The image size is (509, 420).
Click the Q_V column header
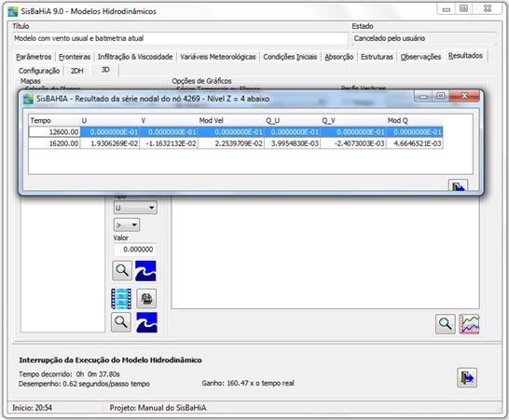coord(353,121)
